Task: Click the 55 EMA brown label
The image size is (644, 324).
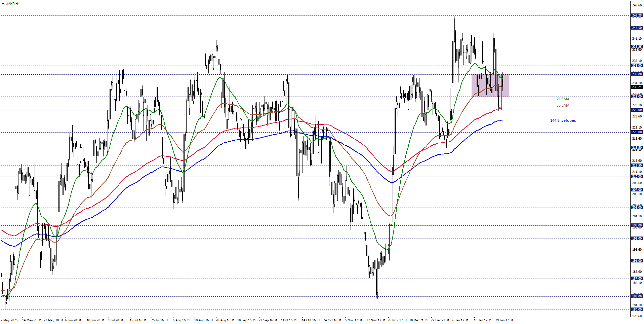Action: (x=563, y=105)
